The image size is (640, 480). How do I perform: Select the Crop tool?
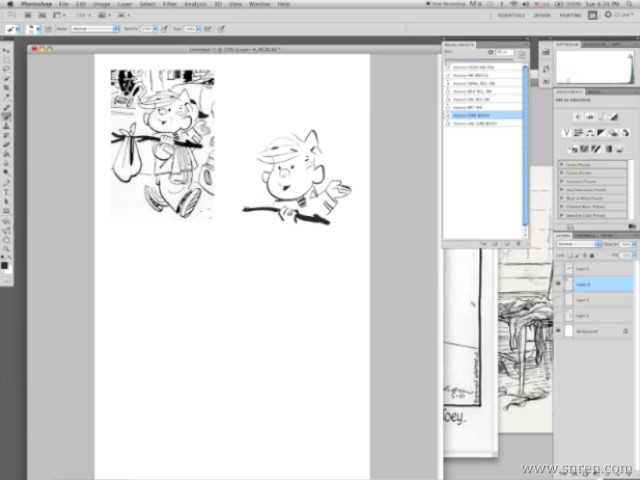coord(6,87)
